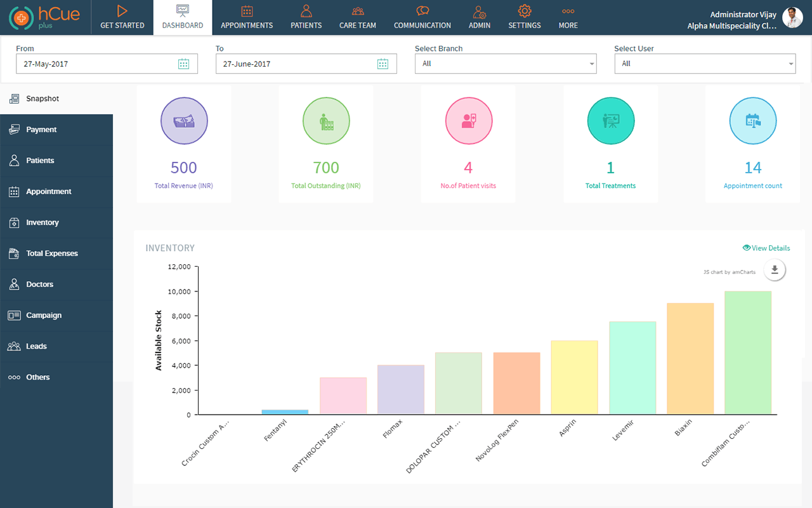Open the Appointments section from the top navigation
This screenshot has width=812, height=508.
coord(247,17)
